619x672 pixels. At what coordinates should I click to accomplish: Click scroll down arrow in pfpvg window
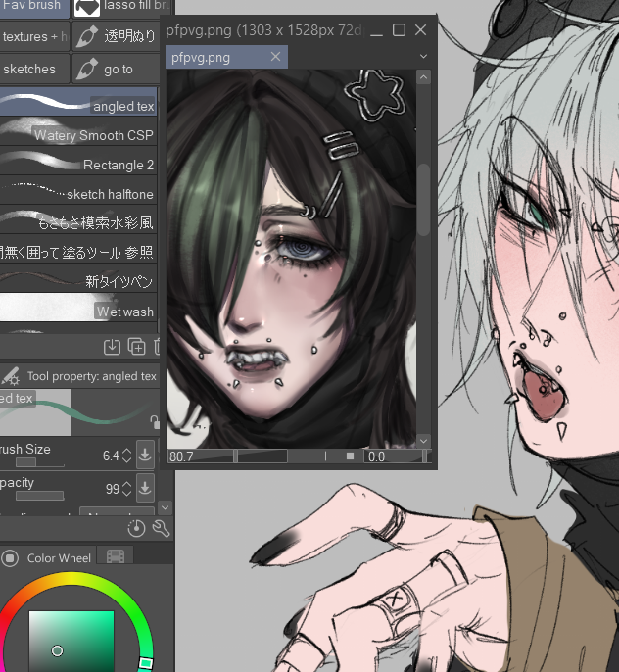423,441
